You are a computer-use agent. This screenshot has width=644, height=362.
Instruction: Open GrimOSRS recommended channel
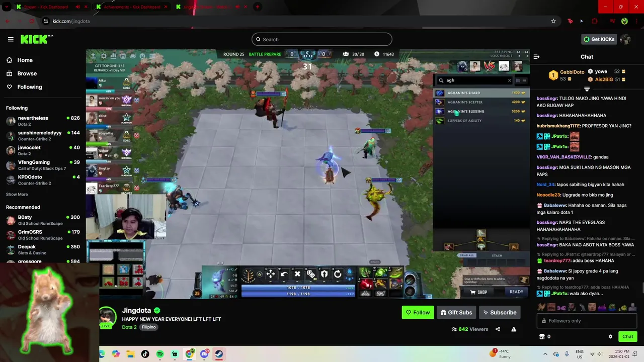point(43,235)
